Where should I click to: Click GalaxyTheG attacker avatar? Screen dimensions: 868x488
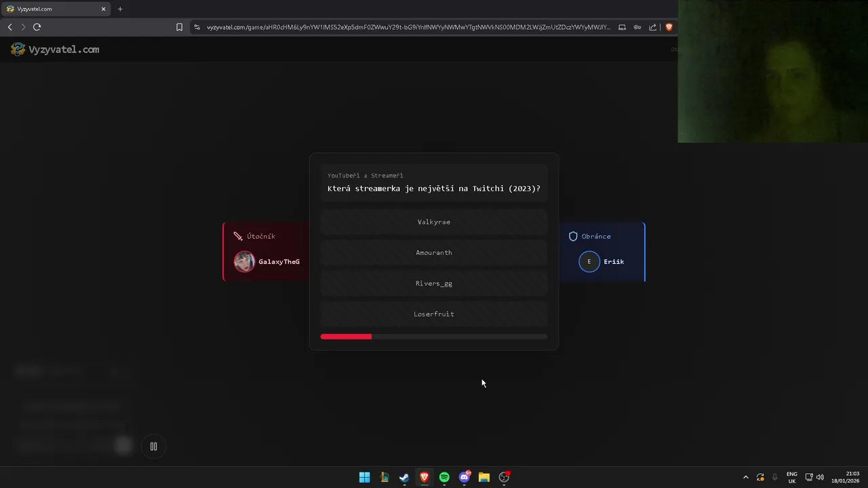(x=244, y=262)
